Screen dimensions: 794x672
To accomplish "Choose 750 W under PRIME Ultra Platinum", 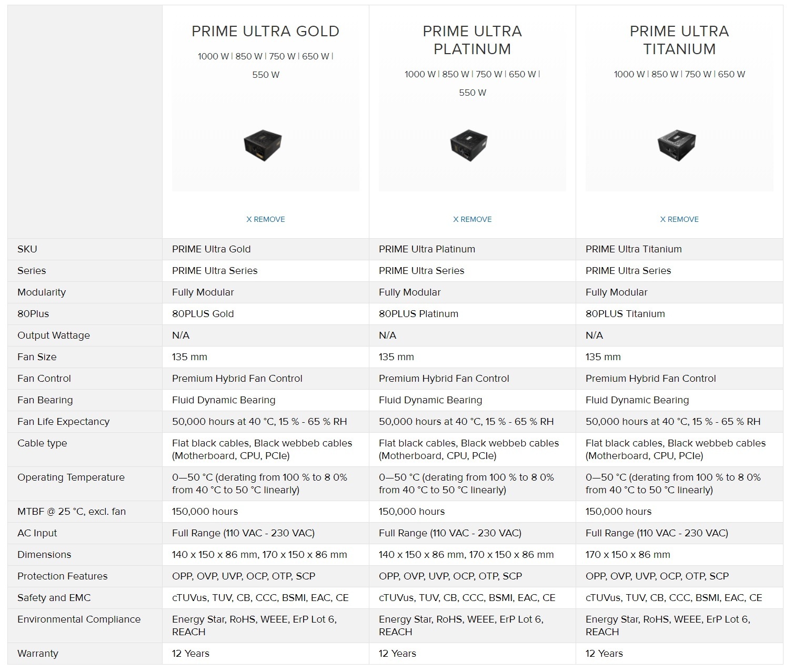I will pyautogui.click(x=489, y=75).
